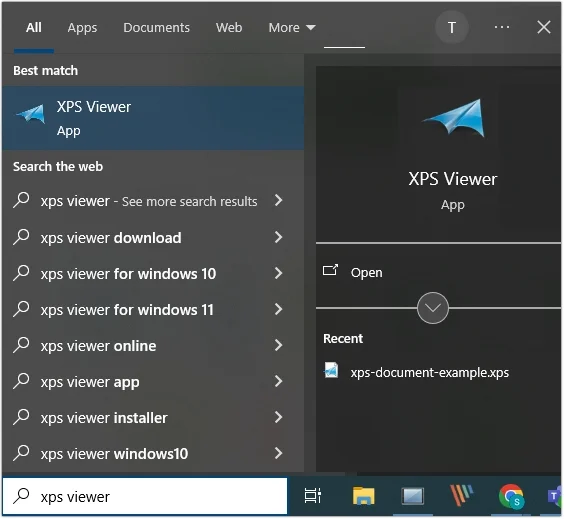564x519 pixels.
Task: Switch to the Apps tab
Action: 82,28
